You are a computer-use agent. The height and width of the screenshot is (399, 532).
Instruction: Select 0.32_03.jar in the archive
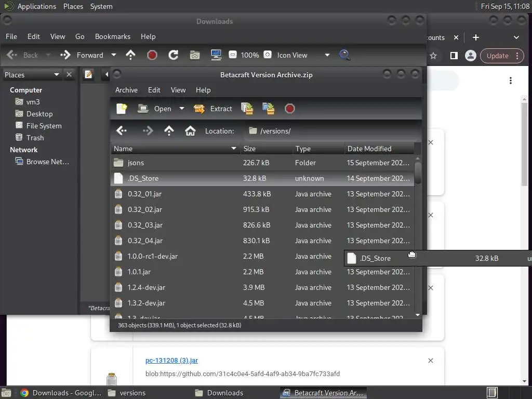pos(262,225)
